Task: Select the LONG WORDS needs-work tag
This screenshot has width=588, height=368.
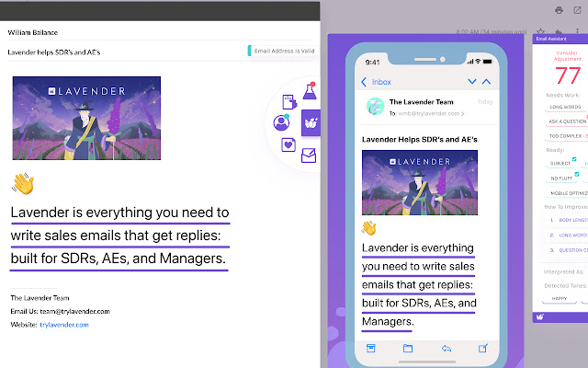Action: [565, 107]
